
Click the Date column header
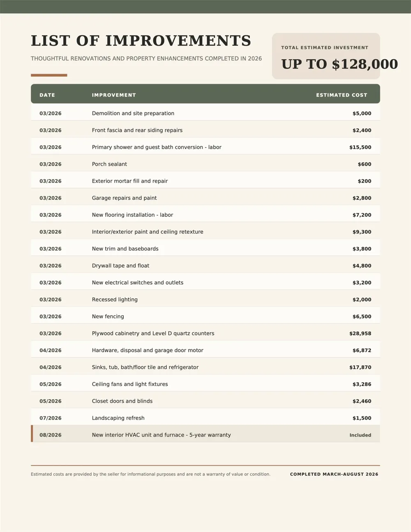point(47,95)
